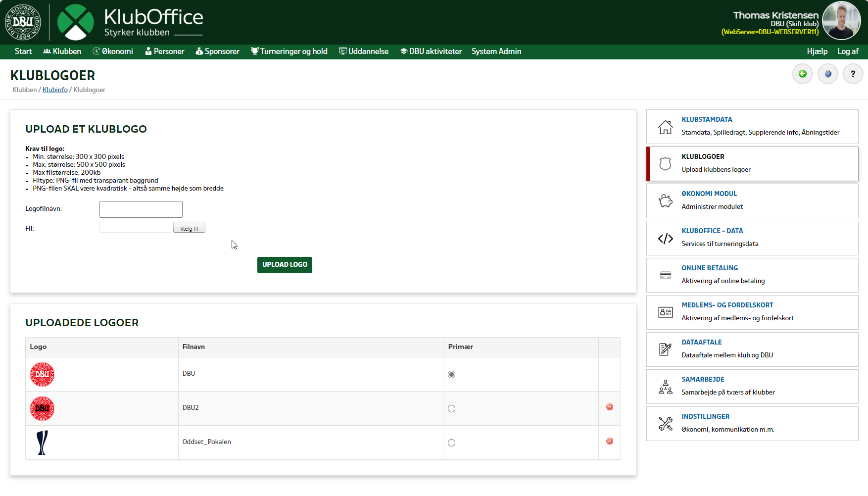Open Turneringer og hold menu
868x496 pixels.
point(289,51)
